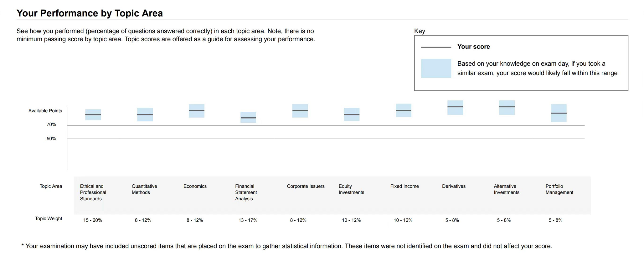Image resolution: width=644 pixels, height=256 pixels.
Task: Click the 70% axis label
Action: (51, 125)
